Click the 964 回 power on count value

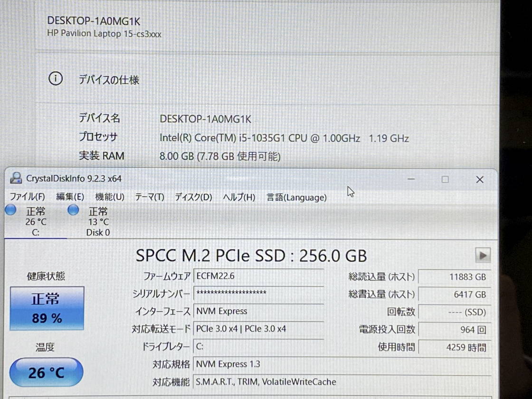tap(455, 330)
